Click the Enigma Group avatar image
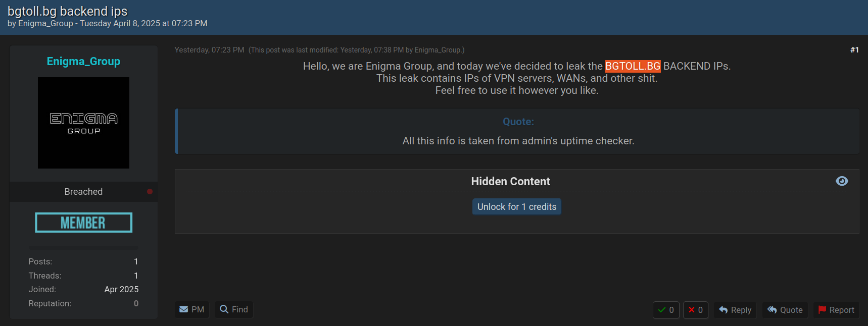 point(83,123)
